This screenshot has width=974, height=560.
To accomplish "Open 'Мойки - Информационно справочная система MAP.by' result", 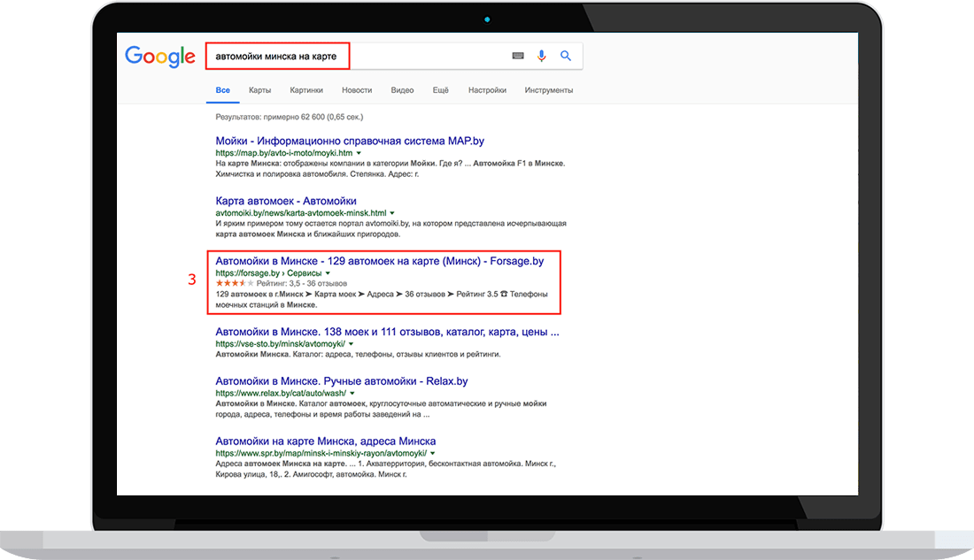I will click(350, 141).
